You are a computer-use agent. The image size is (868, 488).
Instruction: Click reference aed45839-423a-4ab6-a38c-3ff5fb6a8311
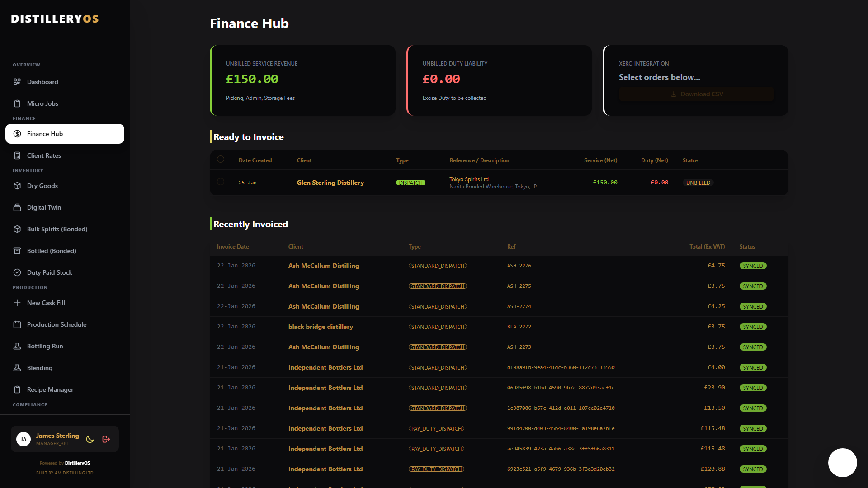561,449
